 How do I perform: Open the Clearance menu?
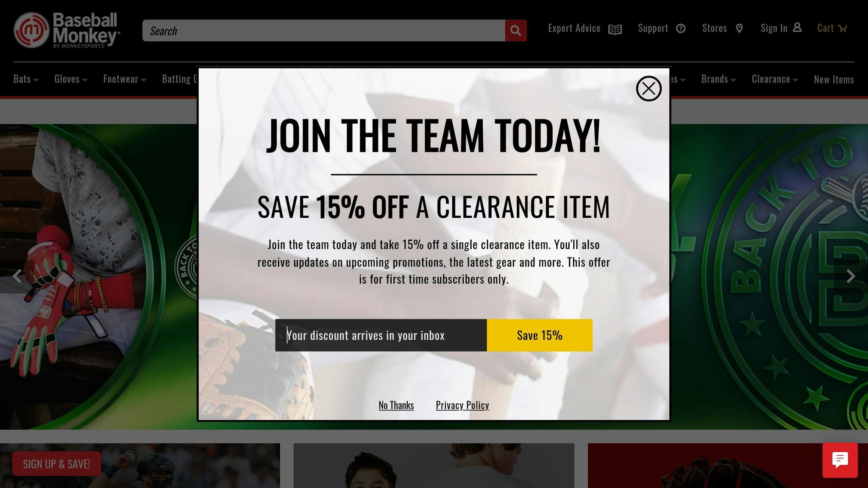pyautogui.click(x=775, y=79)
